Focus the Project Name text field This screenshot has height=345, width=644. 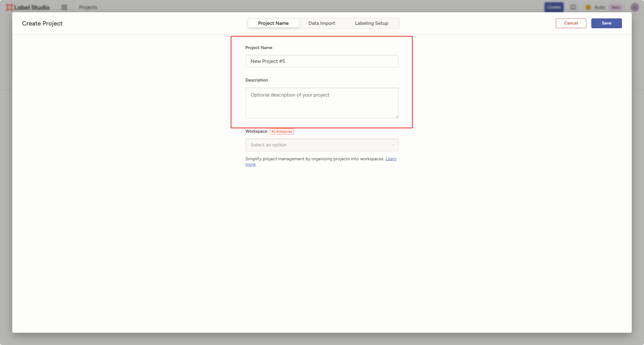tap(322, 61)
